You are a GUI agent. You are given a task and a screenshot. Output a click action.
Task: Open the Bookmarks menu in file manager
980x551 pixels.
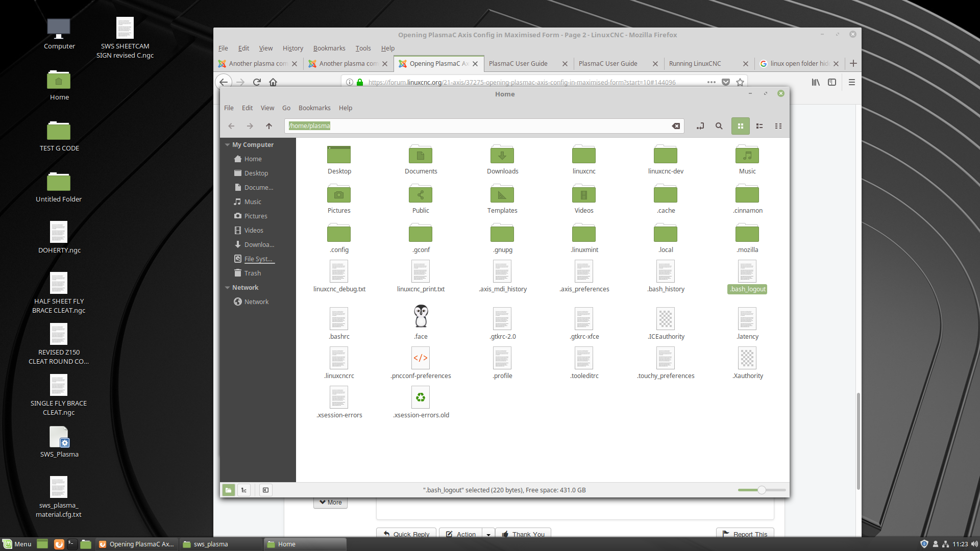(314, 108)
